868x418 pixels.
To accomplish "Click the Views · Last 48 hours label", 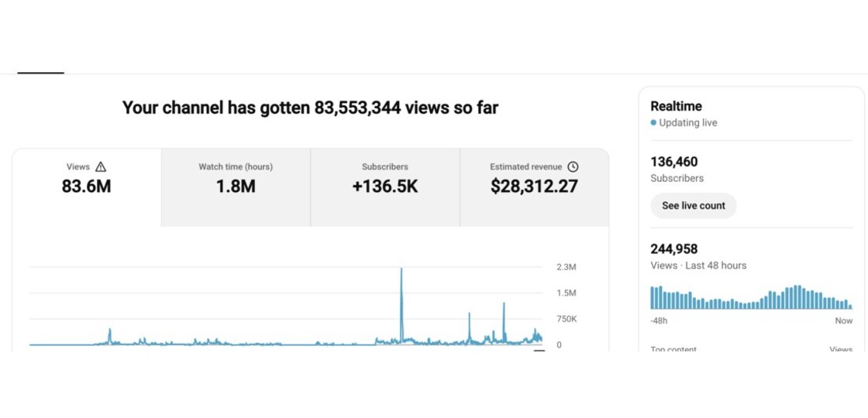I will pos(698,266).
